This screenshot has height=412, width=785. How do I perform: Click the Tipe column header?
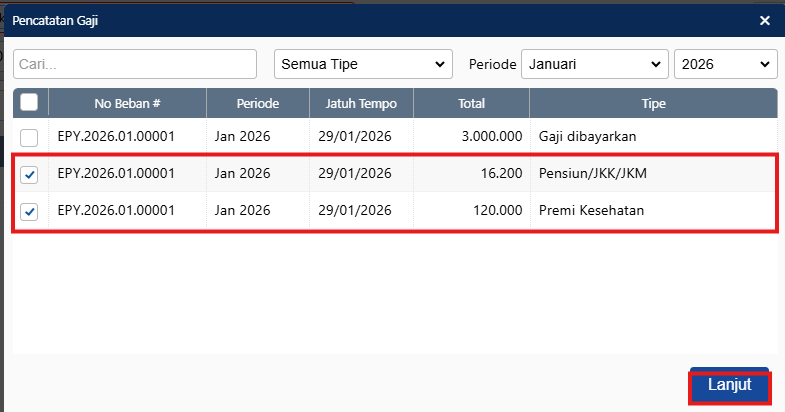tap(653, 103)
